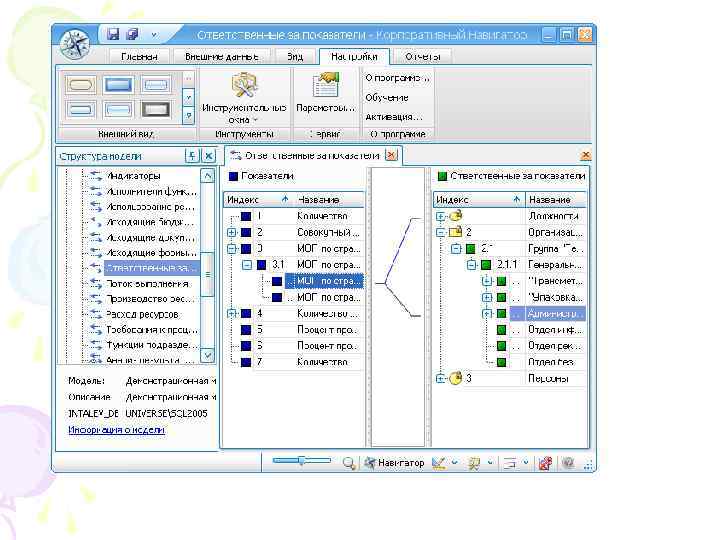The width and height of the screenshot is (720, 540).
Task: Open the Главная ribbon tab
Action: (139, 57)
